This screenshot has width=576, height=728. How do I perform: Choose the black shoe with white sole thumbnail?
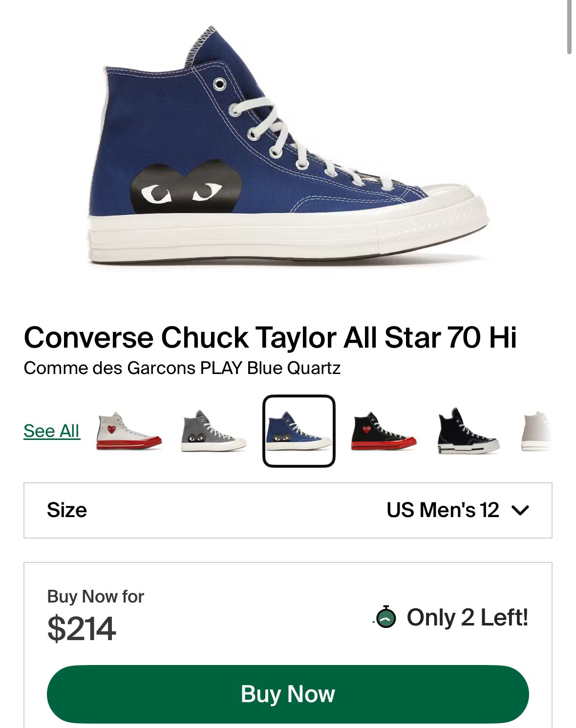tap(468, 431)
